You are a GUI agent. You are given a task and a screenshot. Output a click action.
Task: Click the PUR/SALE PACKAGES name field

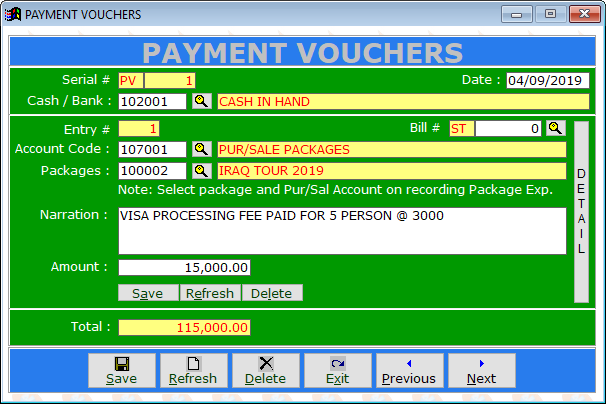point(392,149)
